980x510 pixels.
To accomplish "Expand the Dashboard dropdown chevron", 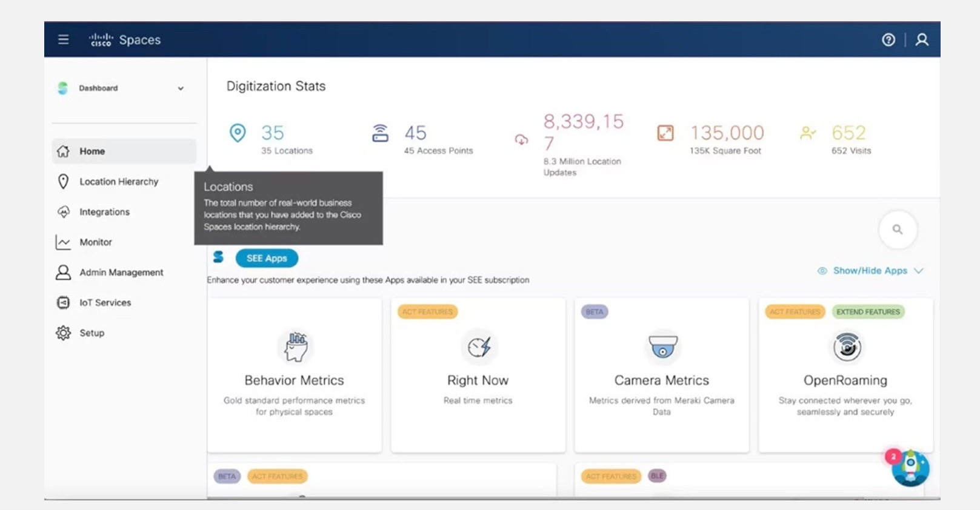I will point(181,88).
